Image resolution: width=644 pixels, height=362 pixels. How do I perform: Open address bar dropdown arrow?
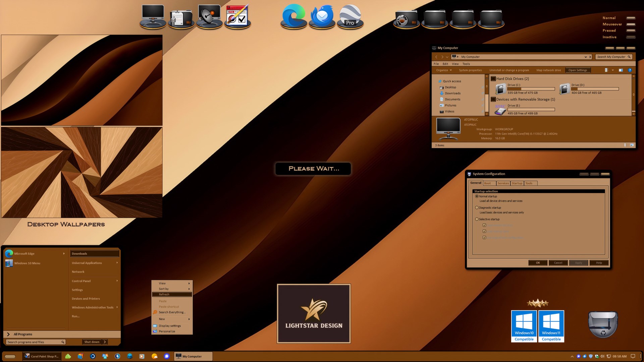586,57
